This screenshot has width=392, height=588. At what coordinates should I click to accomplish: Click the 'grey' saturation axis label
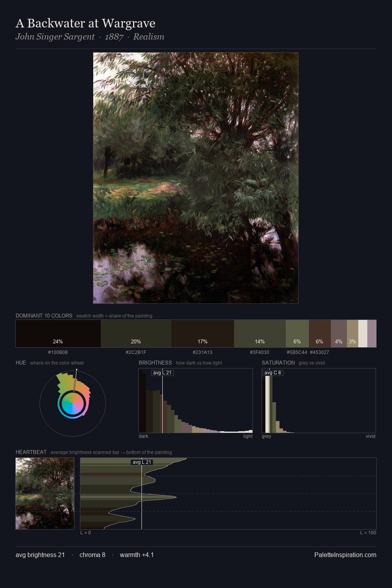tap(267, 436)
